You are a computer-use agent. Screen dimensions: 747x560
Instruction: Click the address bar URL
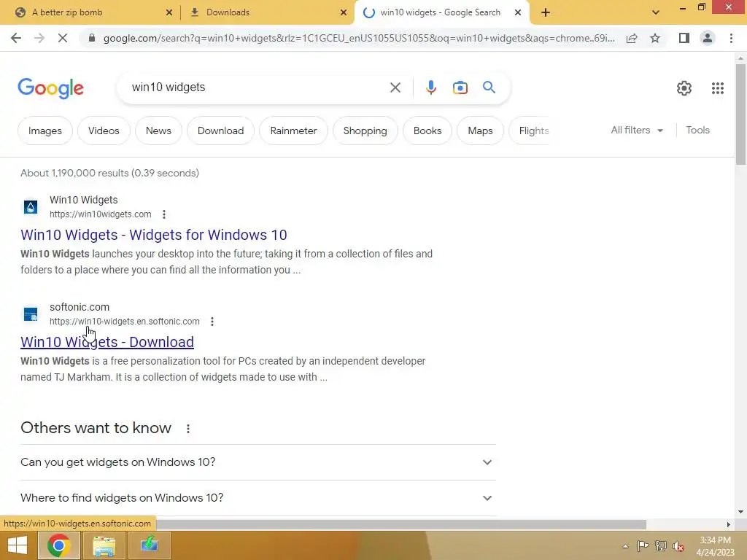(359, 38)
